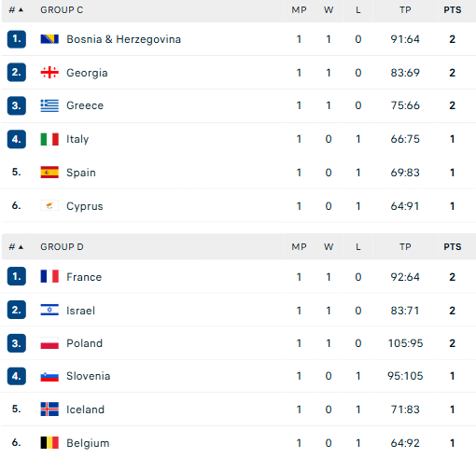Click the Bosnia & Herzegovina flag icon
The image size is (476, 458).
point(49,39)
